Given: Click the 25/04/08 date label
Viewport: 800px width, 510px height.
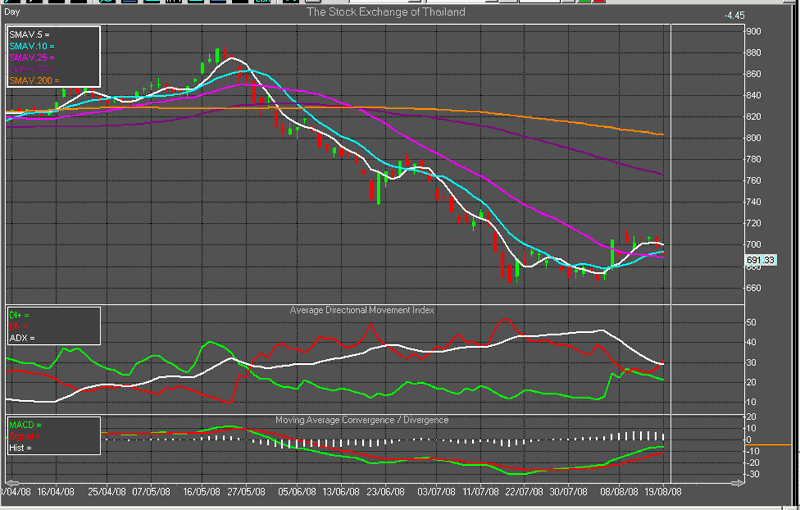Looking at the screenshot, I should (x=107, y=492).
